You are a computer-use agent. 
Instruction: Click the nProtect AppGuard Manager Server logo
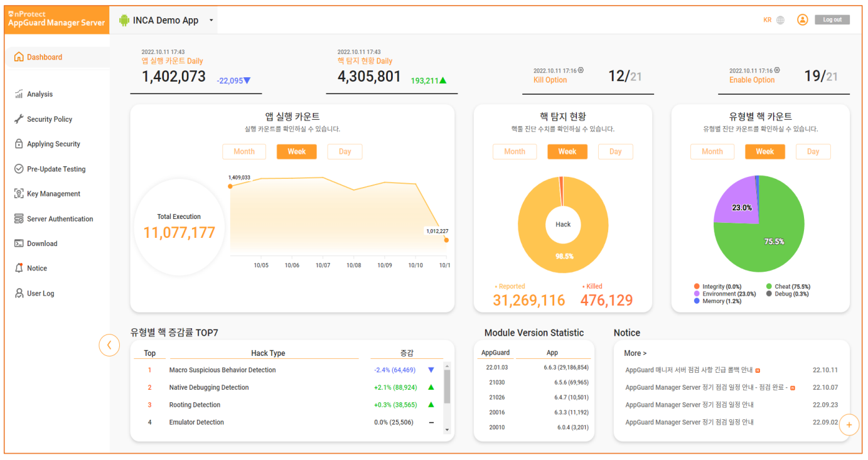56,19
